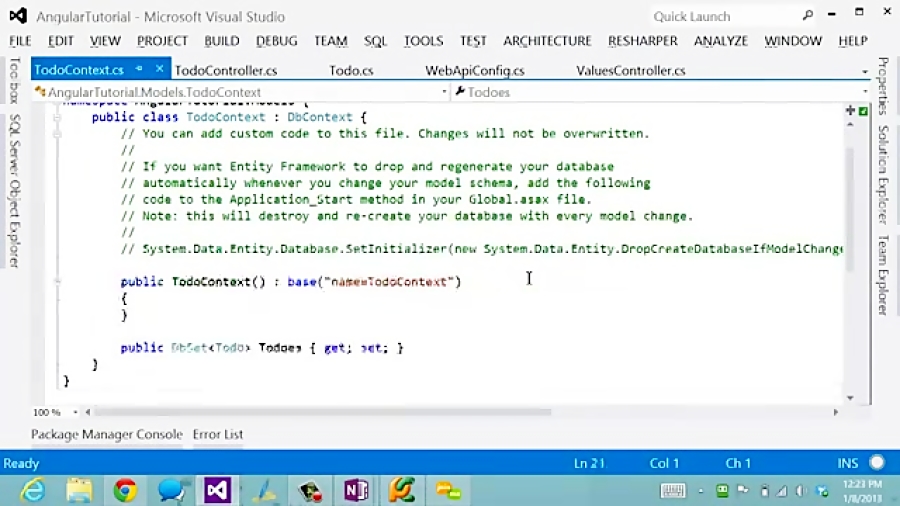Open the EDIT menu
900x506 pixels.
point(60,41)
